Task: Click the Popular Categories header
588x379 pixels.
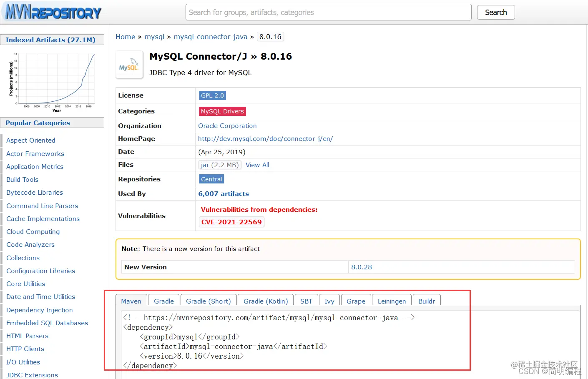Action: 52,123
